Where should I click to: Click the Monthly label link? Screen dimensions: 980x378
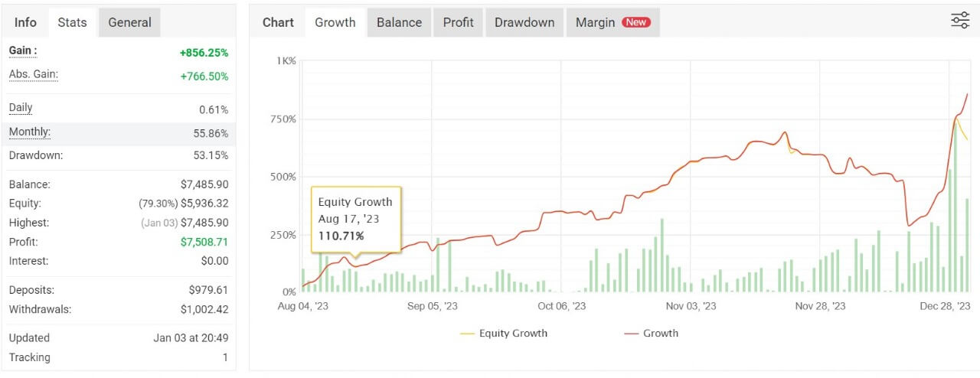pyautogui.click(x=30, y=132)
